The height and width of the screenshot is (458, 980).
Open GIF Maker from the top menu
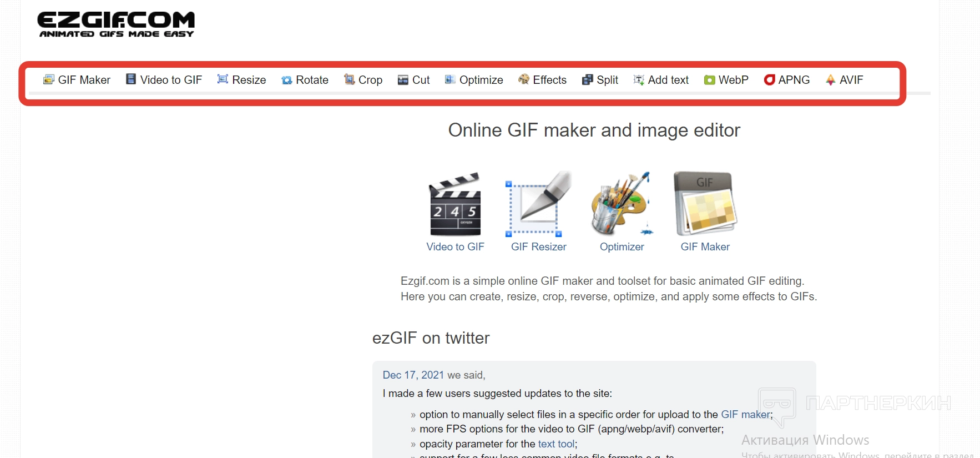pos(84,80)
